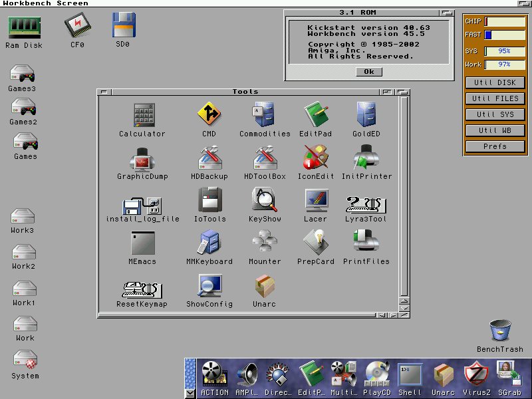The width and height of the screenshot is (532, 399).
Task: Open the Prefs button
Action: (495, 146)
